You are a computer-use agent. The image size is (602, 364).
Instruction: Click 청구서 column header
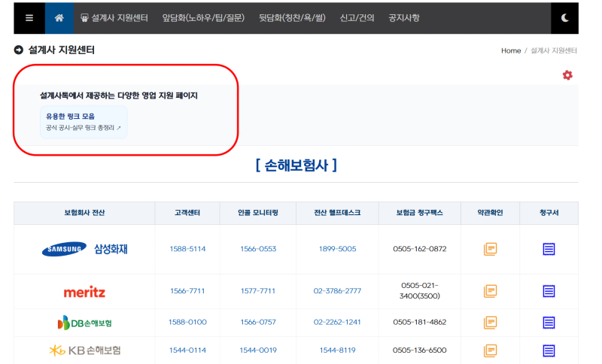[549, 213]
